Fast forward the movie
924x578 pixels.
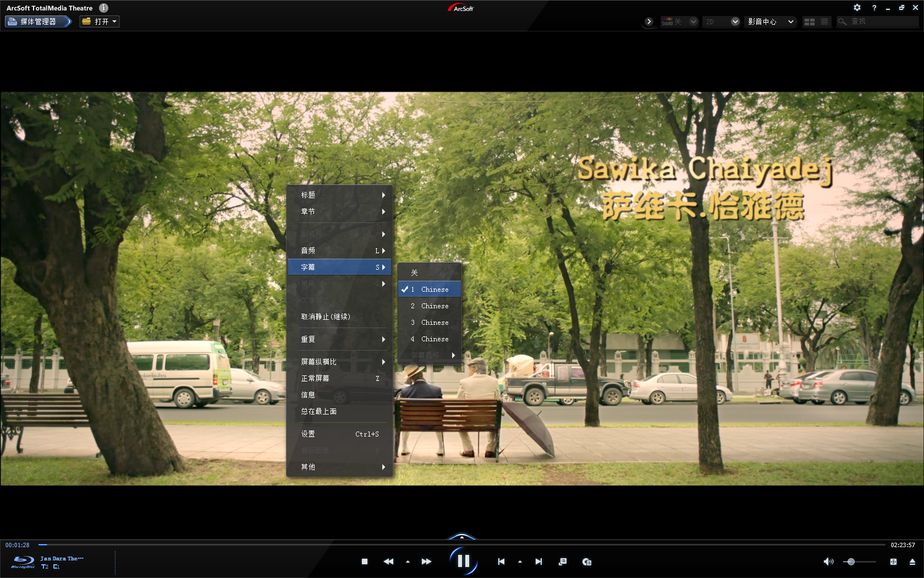pos(426,561)
